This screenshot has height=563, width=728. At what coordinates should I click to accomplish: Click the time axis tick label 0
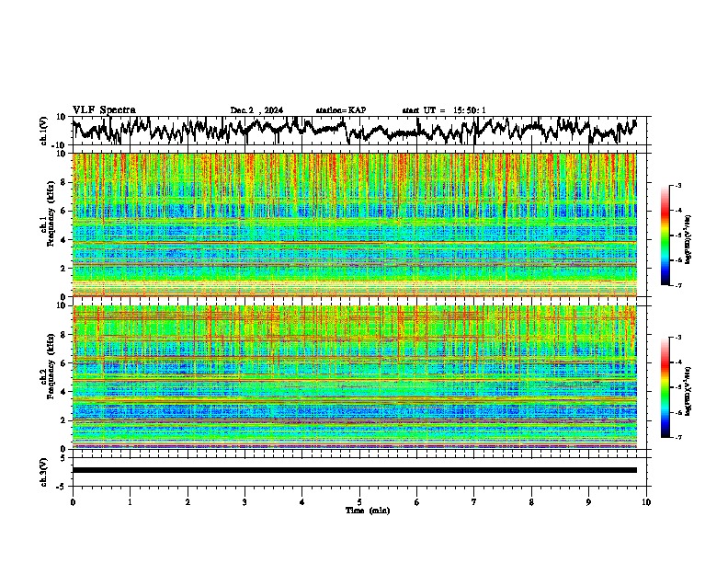tap(73, 502)
